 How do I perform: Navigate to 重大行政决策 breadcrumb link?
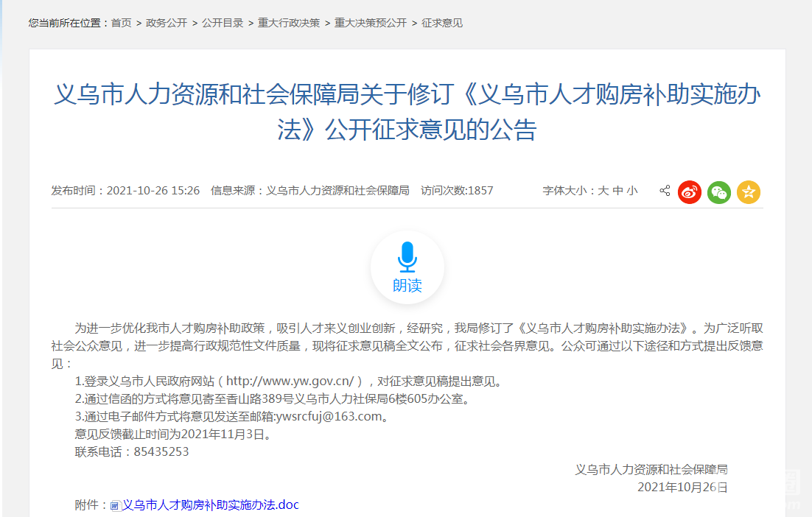(289, 23)
